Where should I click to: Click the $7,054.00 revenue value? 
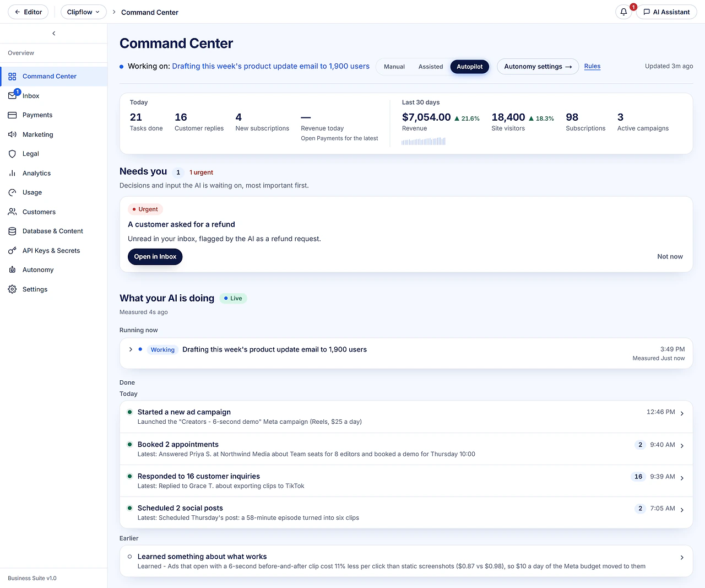click(x=426, y=117)
